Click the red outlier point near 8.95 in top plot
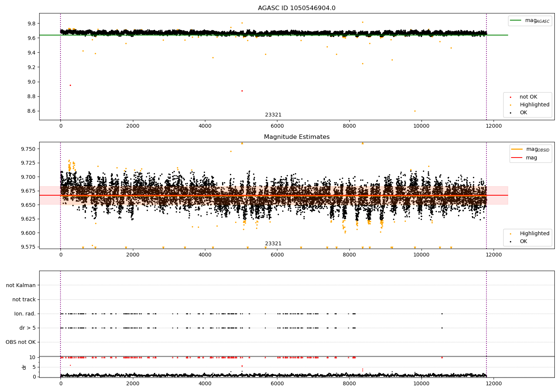 [70, 85]
